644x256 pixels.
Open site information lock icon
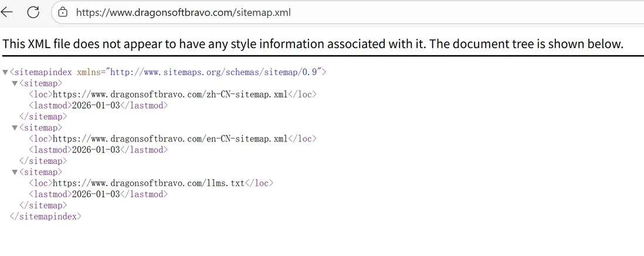pos(63,12)
